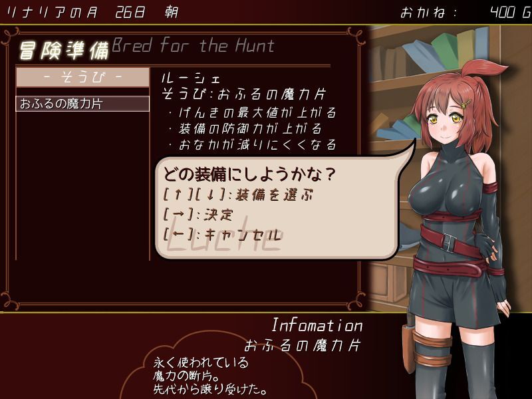Click the おかね 400 G money counter
The width and height of the screenshot is (532, 399).
(466, 13)
